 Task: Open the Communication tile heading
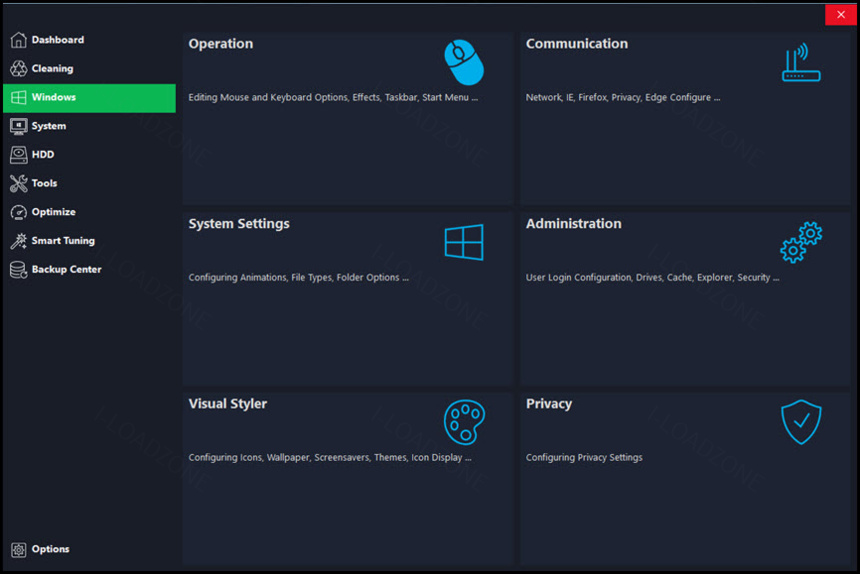click(x=576, y=43)
